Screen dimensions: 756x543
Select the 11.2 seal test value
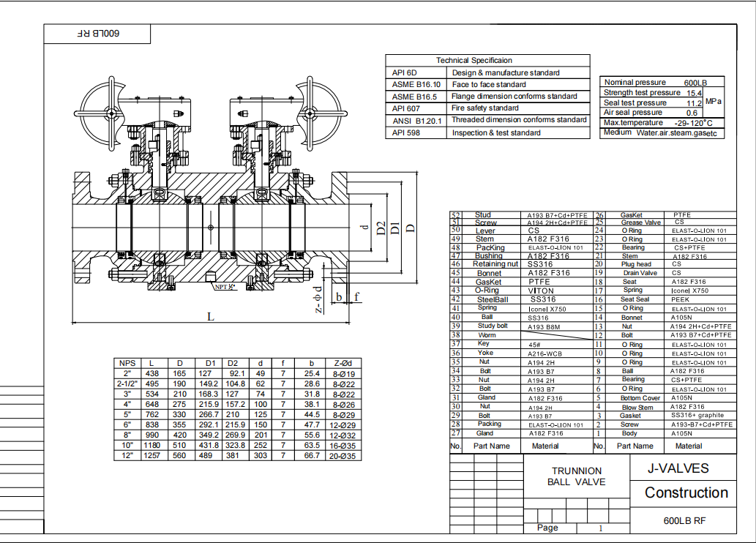click(x=694, y=103)
